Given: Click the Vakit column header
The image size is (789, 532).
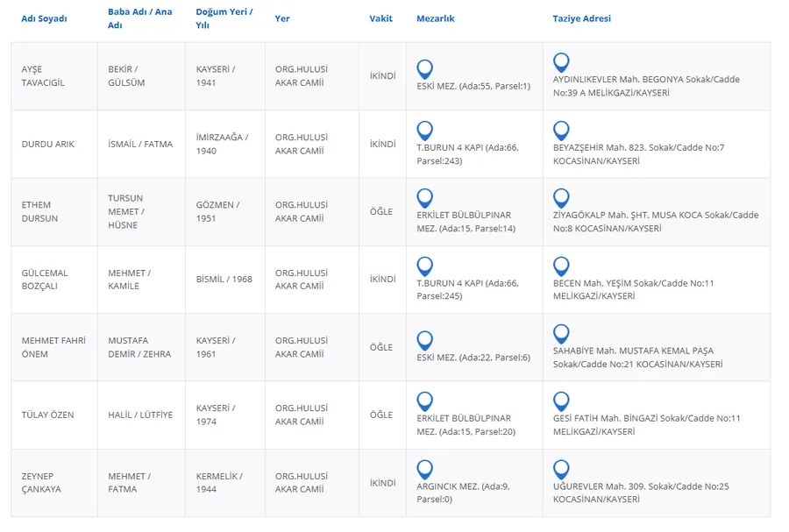Looking at the screenshot, I should (x=381, y=18).
